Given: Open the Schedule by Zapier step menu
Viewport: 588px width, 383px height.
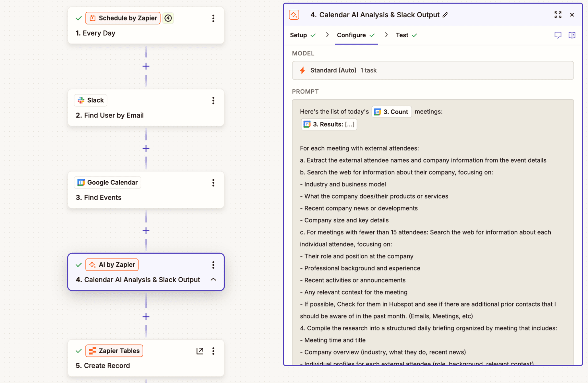Looking at the screenshot, I should click(213, 18).
